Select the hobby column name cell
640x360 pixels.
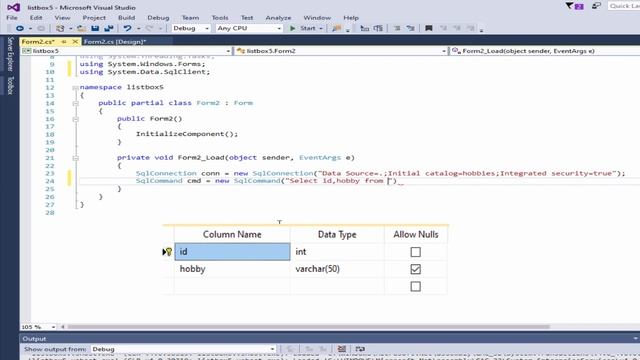click(x=232, y=269)
